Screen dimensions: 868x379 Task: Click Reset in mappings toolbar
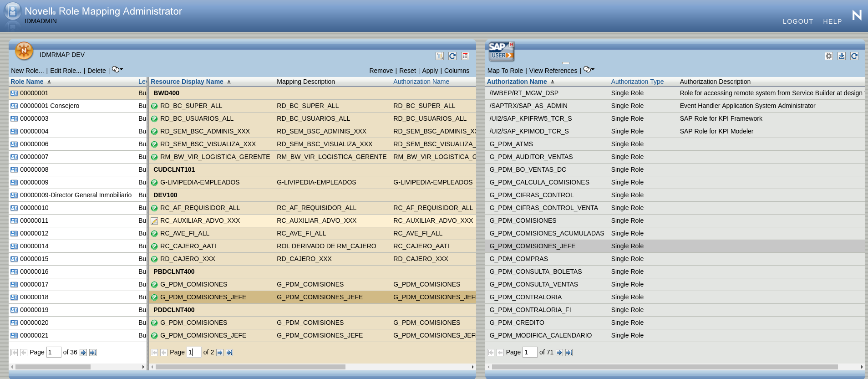(407, 71)
